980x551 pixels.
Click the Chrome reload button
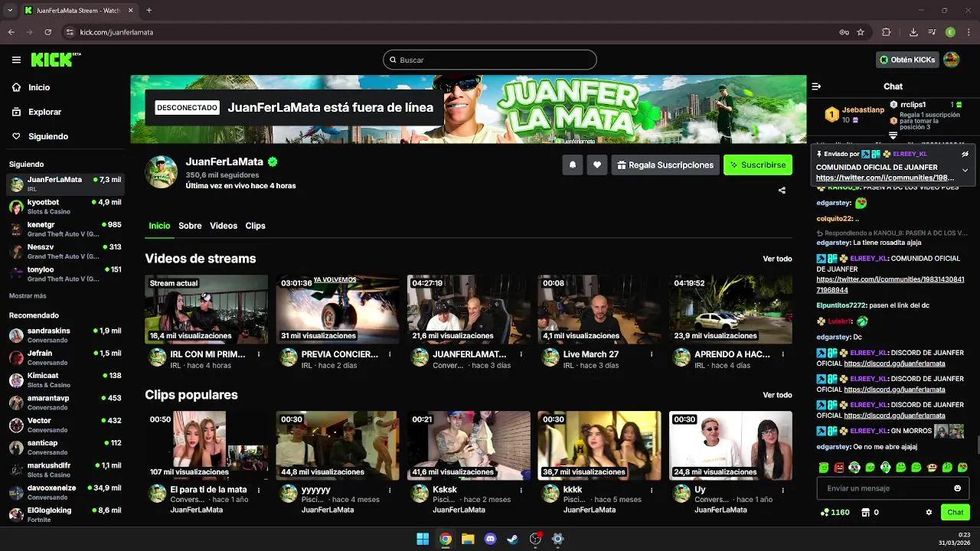(x=47, y=32)
